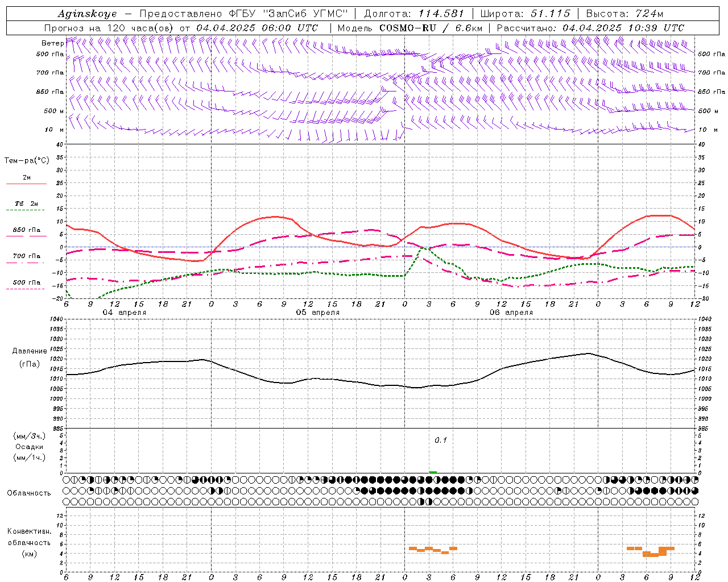Click the (мм/1ч.) precipitation unit label
The height and width of the screenshot is (582, 728).
[x=29, y=458]
